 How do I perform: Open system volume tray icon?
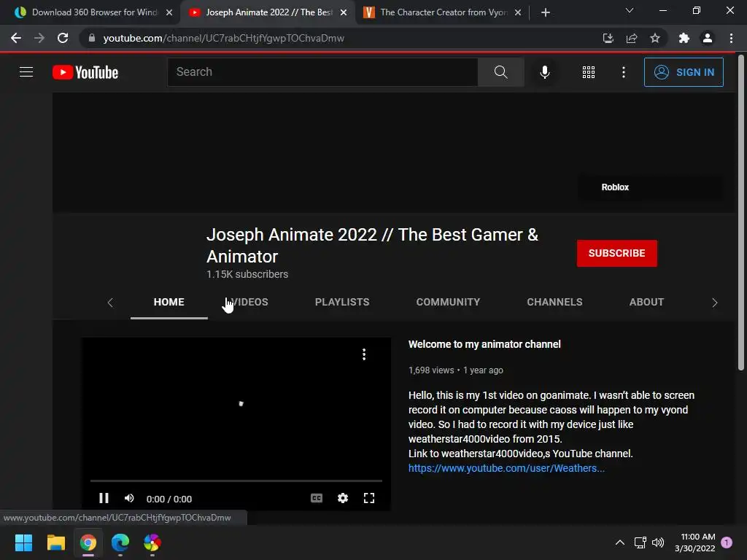pos(658,542)
